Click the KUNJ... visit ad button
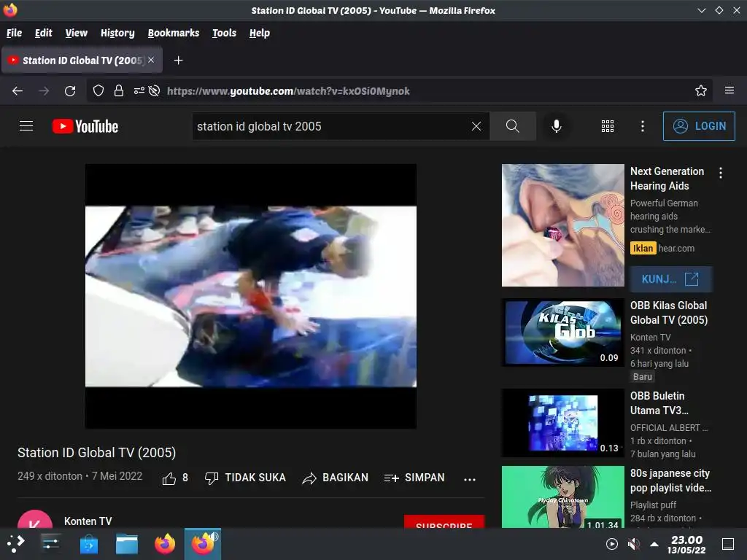 click(671, 279)
